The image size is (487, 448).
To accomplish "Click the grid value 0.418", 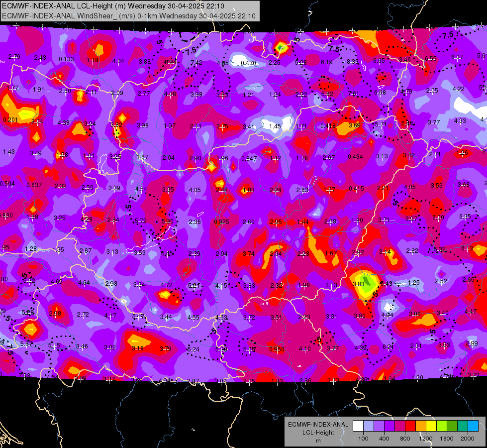I will (328, 125).
